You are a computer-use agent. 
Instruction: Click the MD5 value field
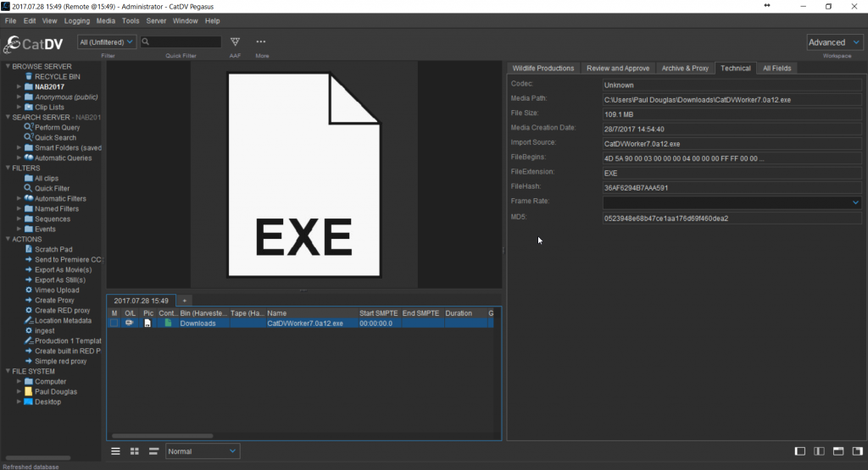point(732,218)
